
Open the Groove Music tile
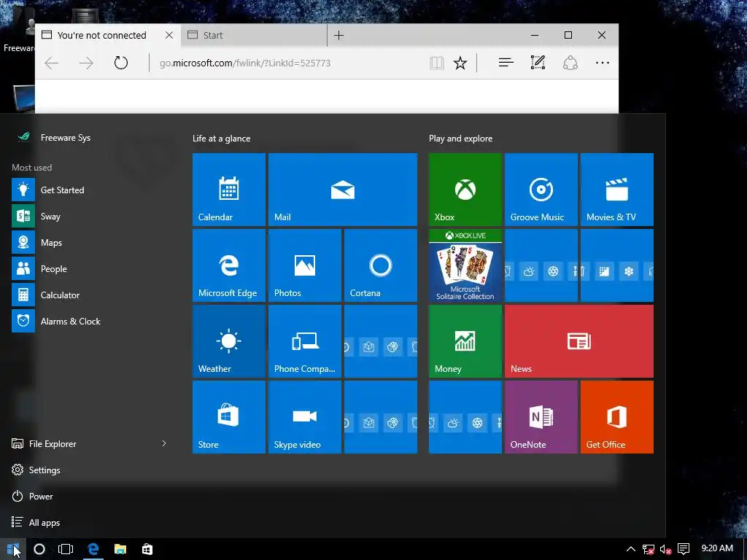(541, 189)
